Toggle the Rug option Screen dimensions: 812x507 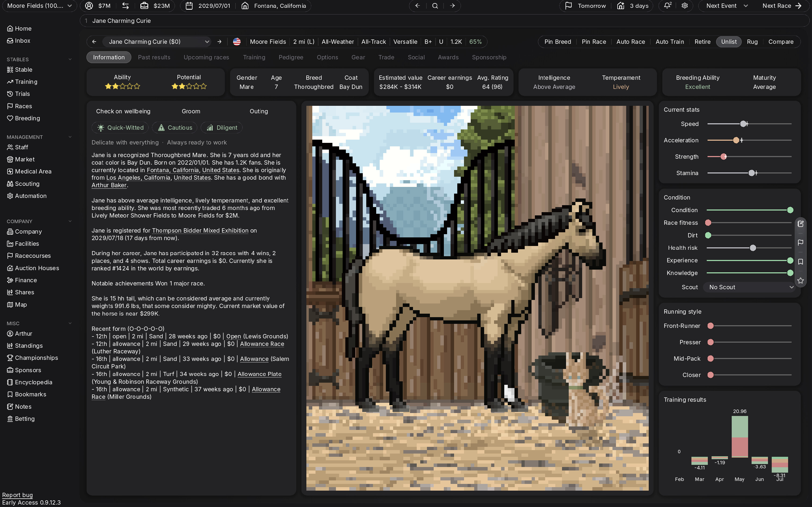tap(752, 42)
